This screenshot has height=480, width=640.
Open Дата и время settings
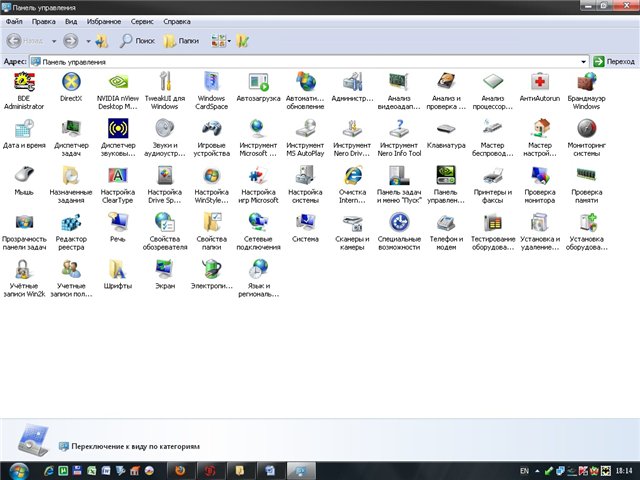point(24,134)
